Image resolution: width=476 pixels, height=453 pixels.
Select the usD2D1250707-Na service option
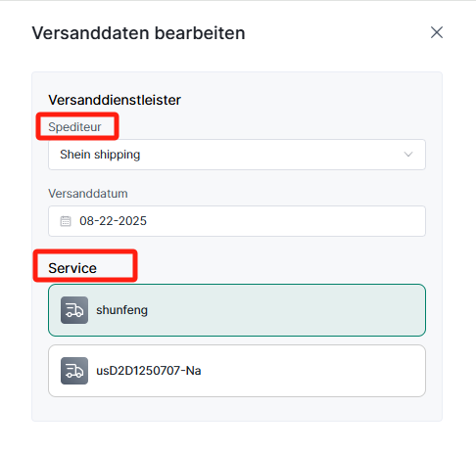pos(237,371)
